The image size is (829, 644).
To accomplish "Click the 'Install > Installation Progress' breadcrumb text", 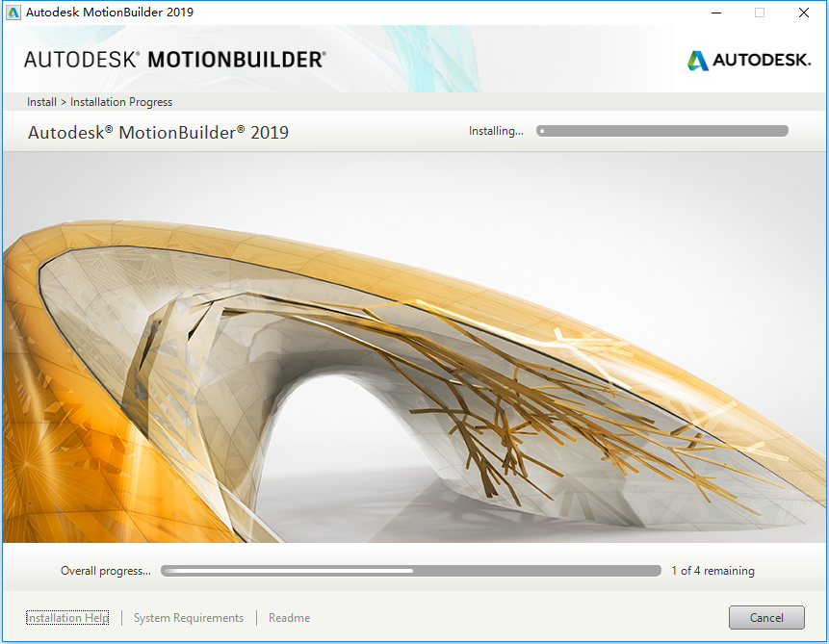I will [99, 102].
